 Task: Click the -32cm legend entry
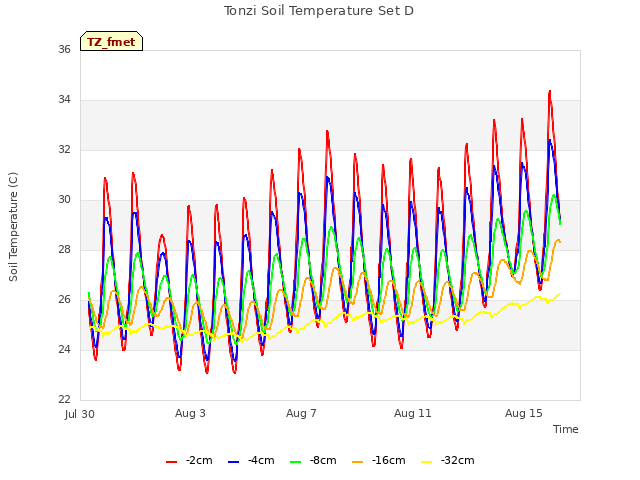click(448, 460)
